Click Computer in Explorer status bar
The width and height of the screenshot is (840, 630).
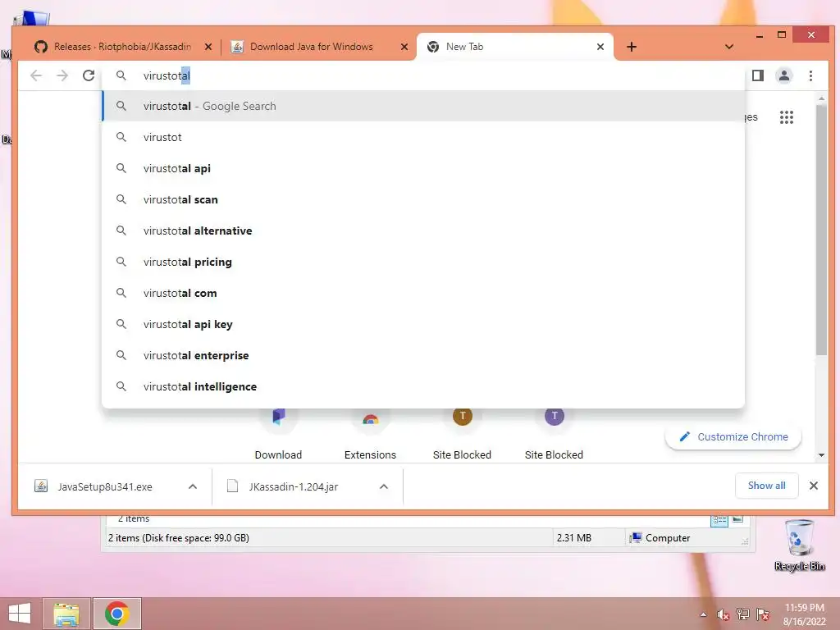pos(660,538)
